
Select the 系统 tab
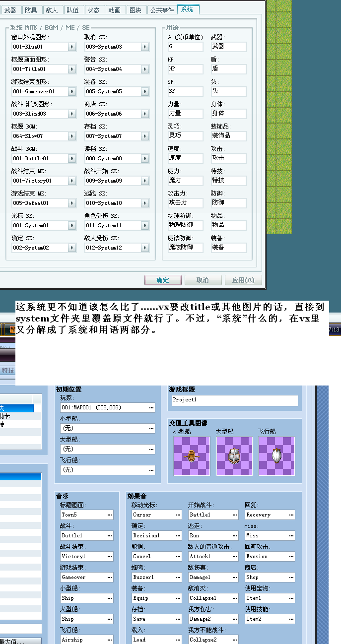[188, 9]
